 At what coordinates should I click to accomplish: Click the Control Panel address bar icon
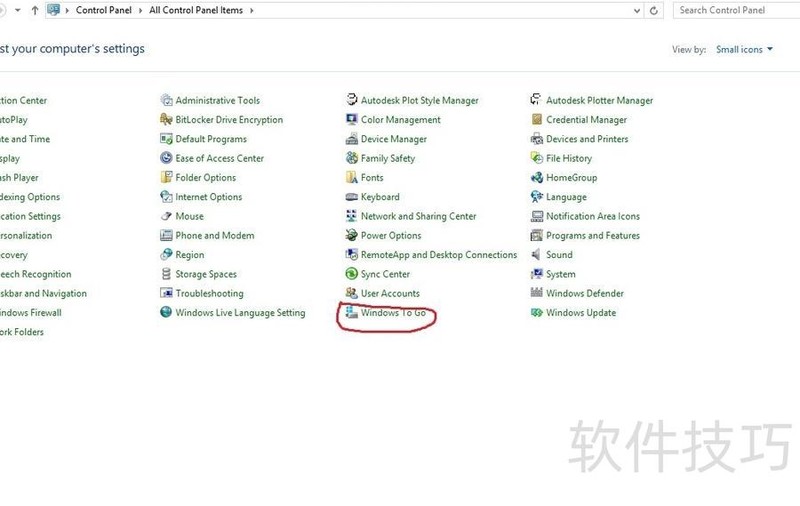click(x=54, y=10)
